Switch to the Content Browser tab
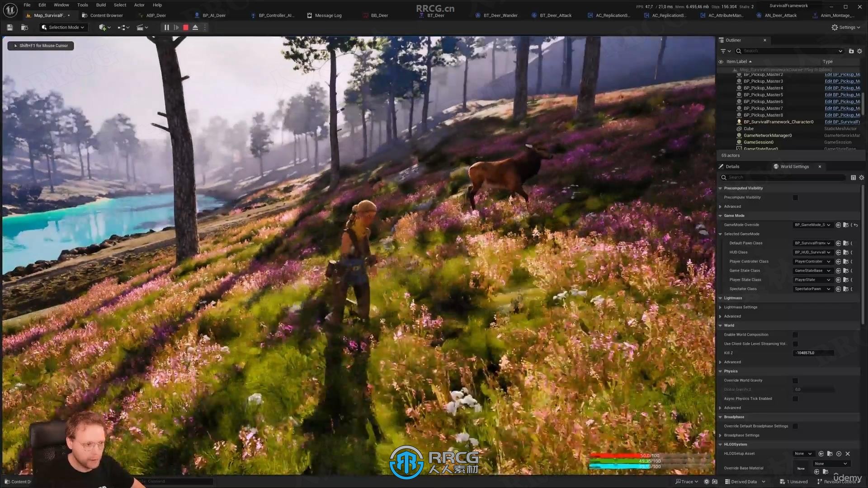 (x=106, y=15)
